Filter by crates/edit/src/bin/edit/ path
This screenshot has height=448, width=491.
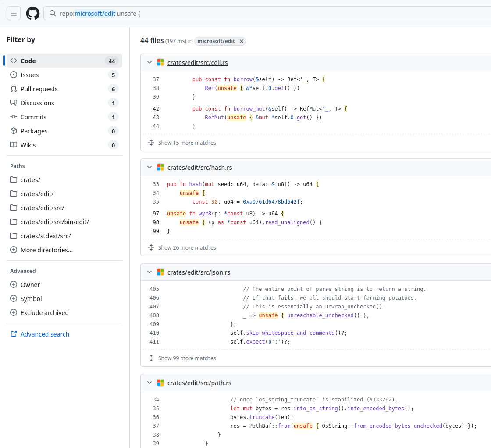(64, 222)
